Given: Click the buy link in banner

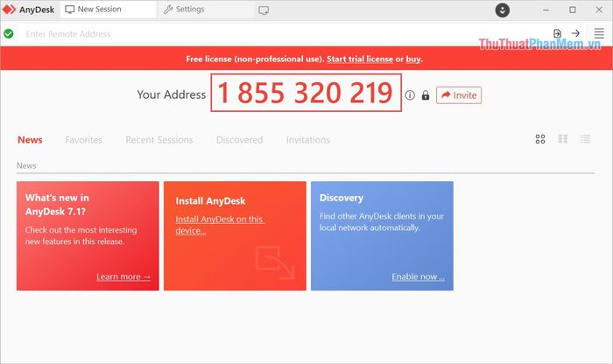Looking at the screenshot, I should 413,59.
